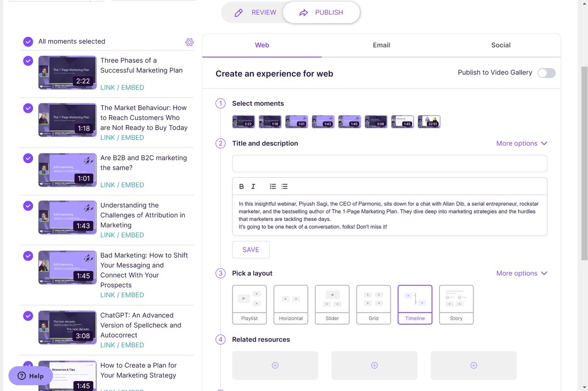Switch to the Email tab
Viewport: 588px width, 391px height.
click(381, 45)
